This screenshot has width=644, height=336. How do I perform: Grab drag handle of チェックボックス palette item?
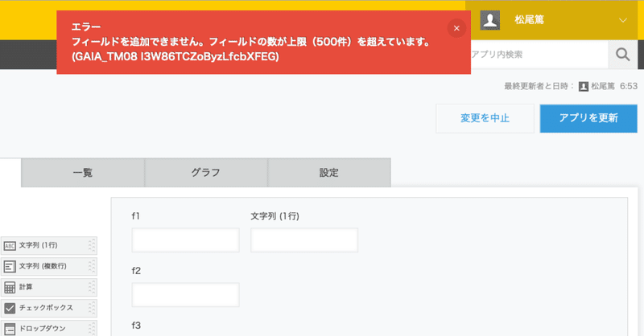(91, 308)
